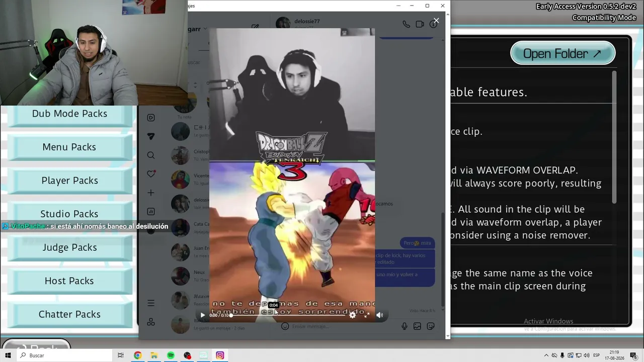Open the Neux conversation
The image size is (644, 362).
pyautogui.click(x=190, y=276)
